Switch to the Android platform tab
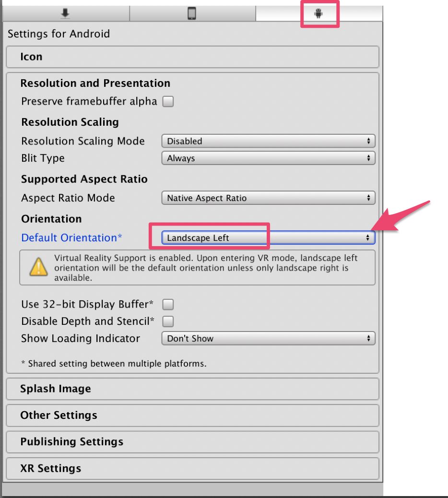 [x=319, y=13]
